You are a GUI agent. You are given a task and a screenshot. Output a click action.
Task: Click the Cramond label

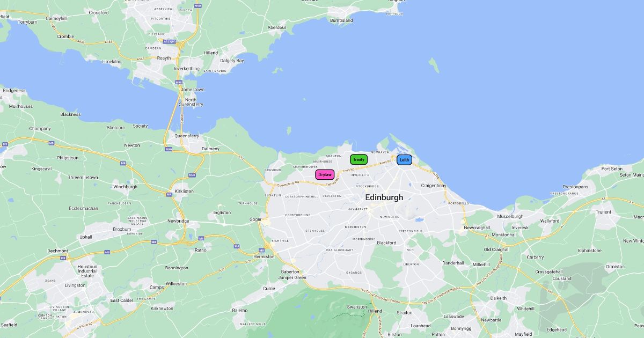pos(273,169)
